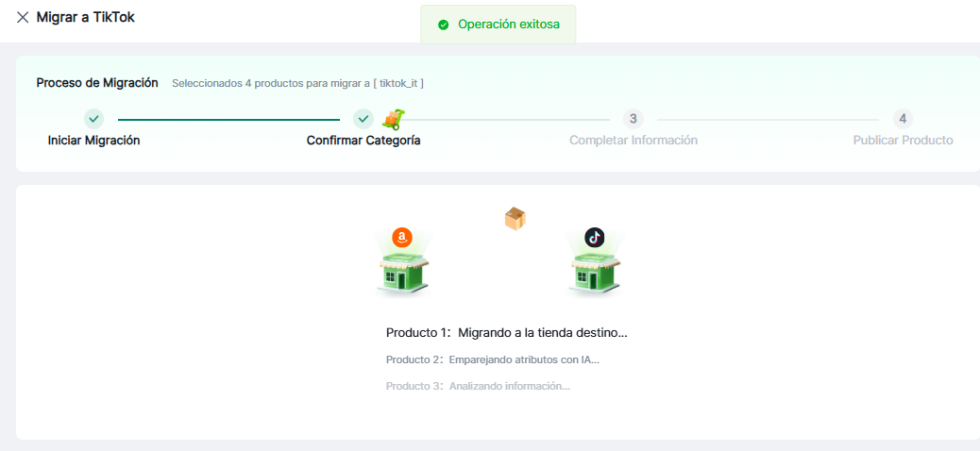
Task: Select the step 3 number circle
Action: pyautogui.click(x=634, y=119)
